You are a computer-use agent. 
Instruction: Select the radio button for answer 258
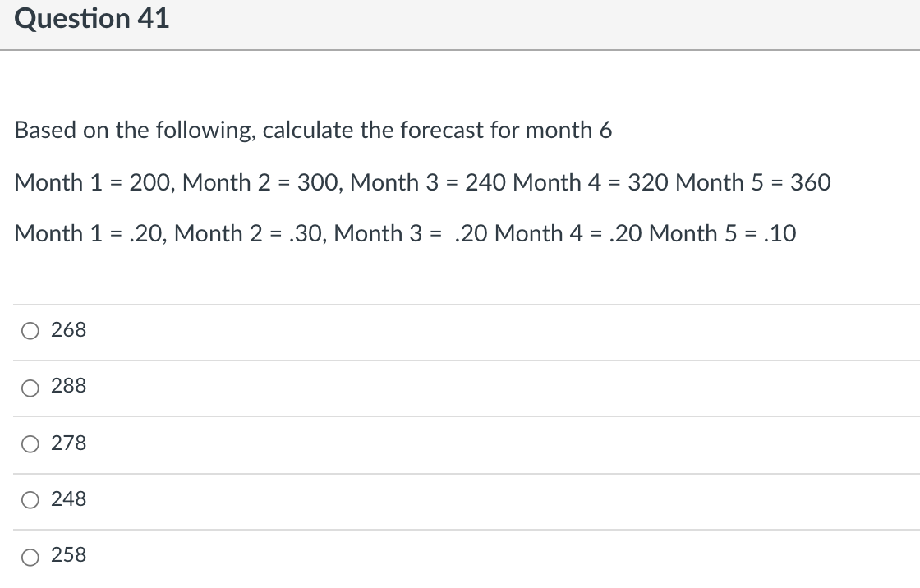[x=30, y=556]
